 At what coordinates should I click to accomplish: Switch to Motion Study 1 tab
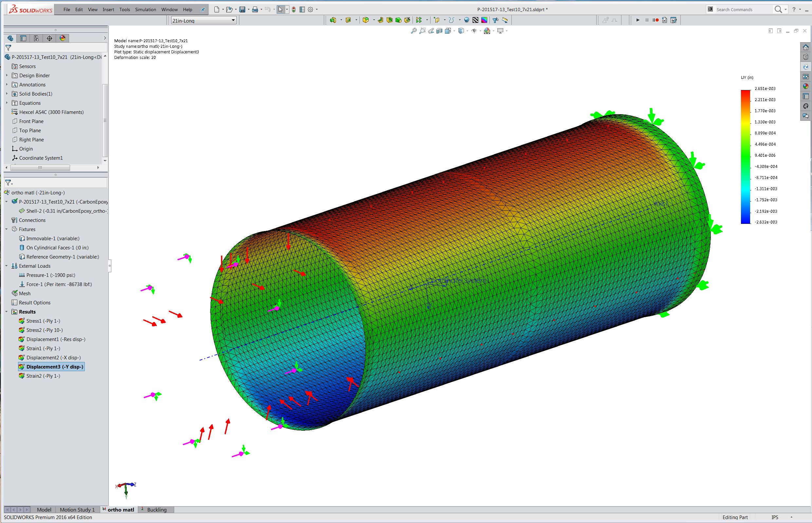[x=77, y=509]
